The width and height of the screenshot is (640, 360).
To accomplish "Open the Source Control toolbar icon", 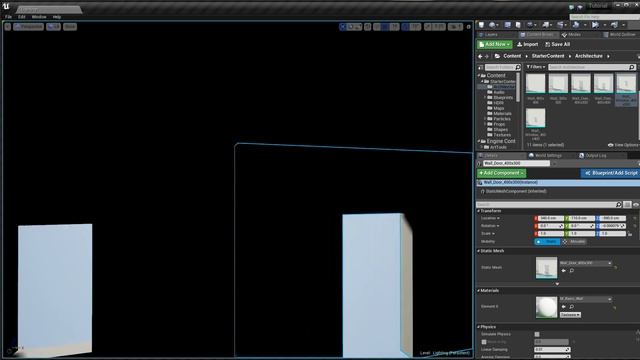I will pos(493,25).
